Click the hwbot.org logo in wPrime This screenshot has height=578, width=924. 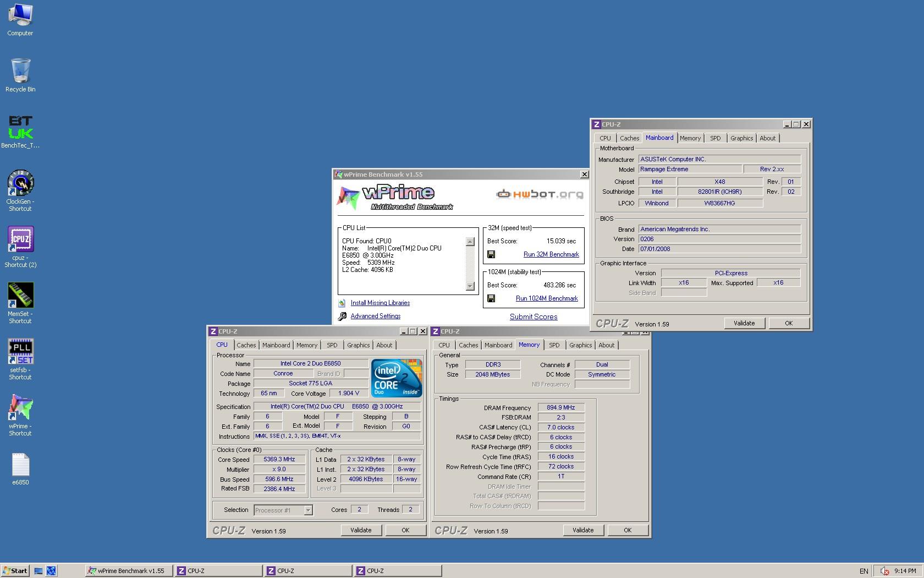[540, 194]
